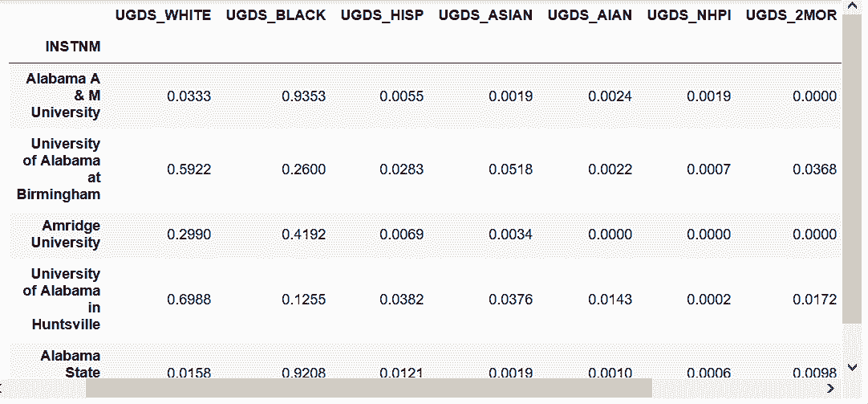The height and width of the screenshot is (404, 868).
Task: Select the UGDS_WHITE column header
Action: tap(164, 15)
